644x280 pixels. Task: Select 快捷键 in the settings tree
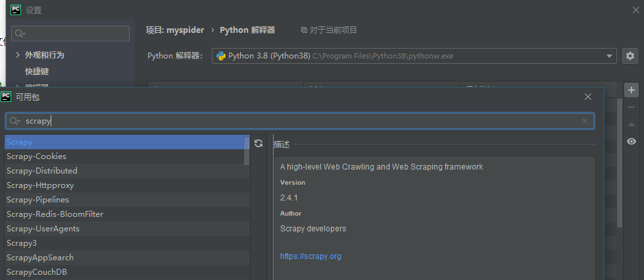[37, 72]
